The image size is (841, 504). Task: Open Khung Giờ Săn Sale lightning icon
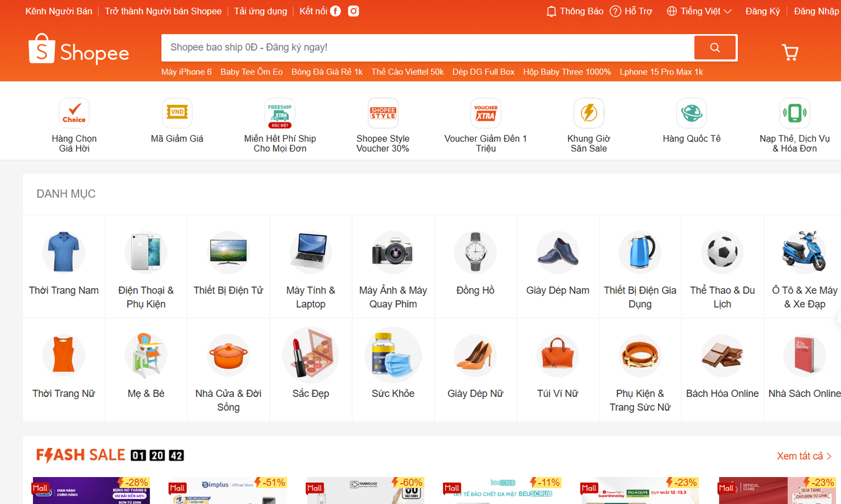[589, 113]
